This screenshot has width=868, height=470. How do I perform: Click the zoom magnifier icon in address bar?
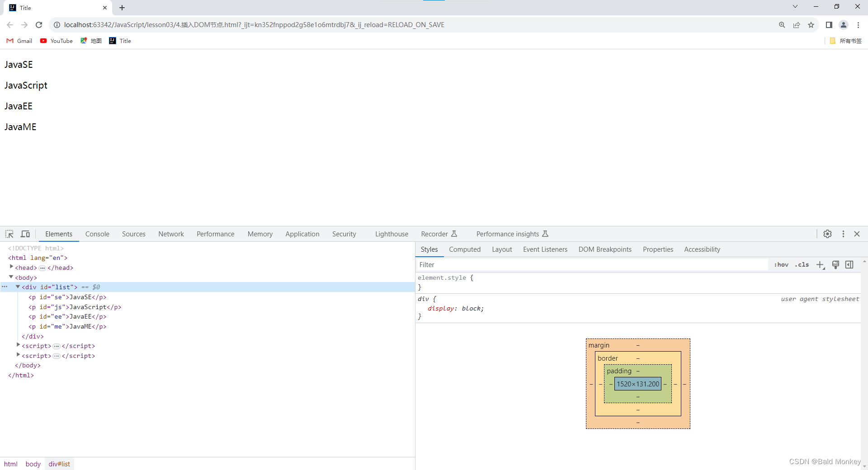click(x=782, y=25)
